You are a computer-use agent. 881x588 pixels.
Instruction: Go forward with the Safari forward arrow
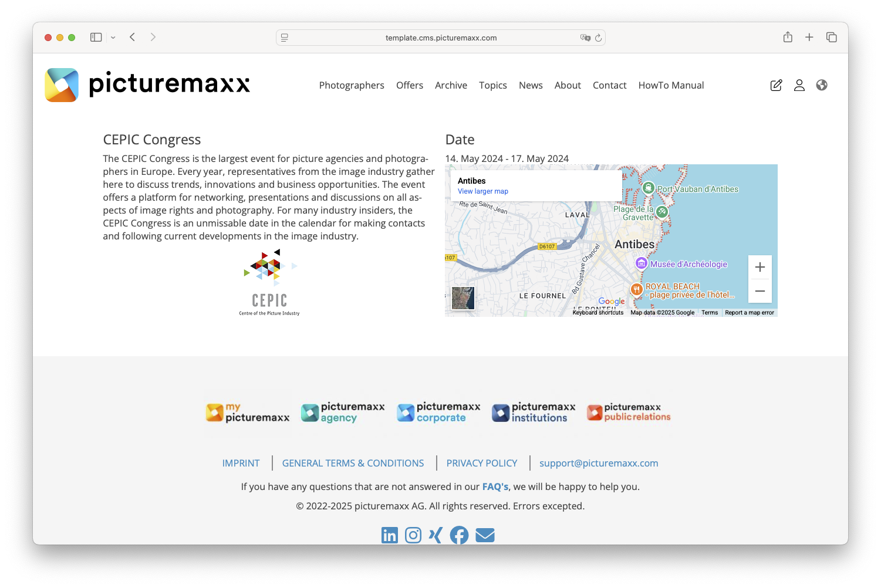153,37
